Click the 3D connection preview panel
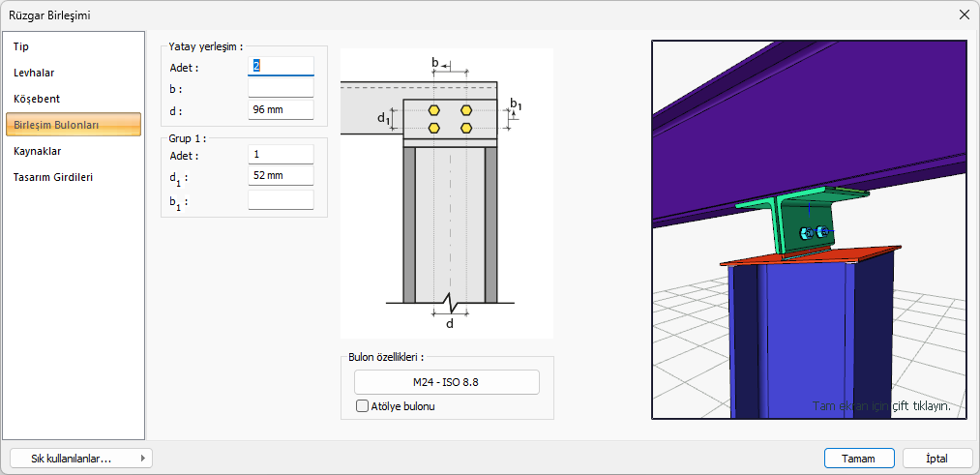980x475 pixels. tap(809, 229)
